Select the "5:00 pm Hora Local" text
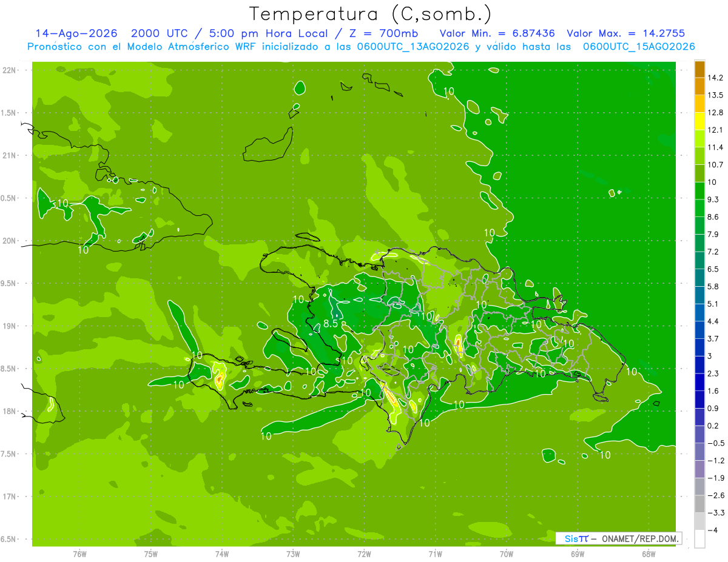The height and width of the screenshot is (562, 728). tap(267, 33)
